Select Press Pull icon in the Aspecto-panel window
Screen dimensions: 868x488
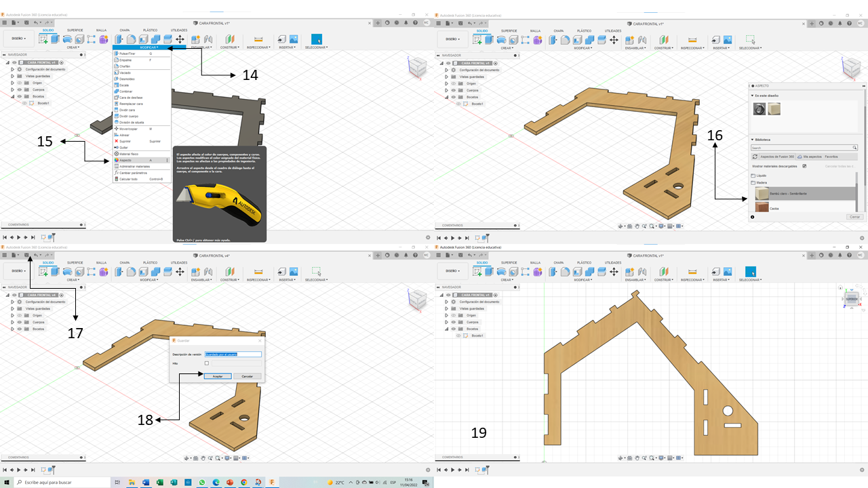click(x=553, y=40)
